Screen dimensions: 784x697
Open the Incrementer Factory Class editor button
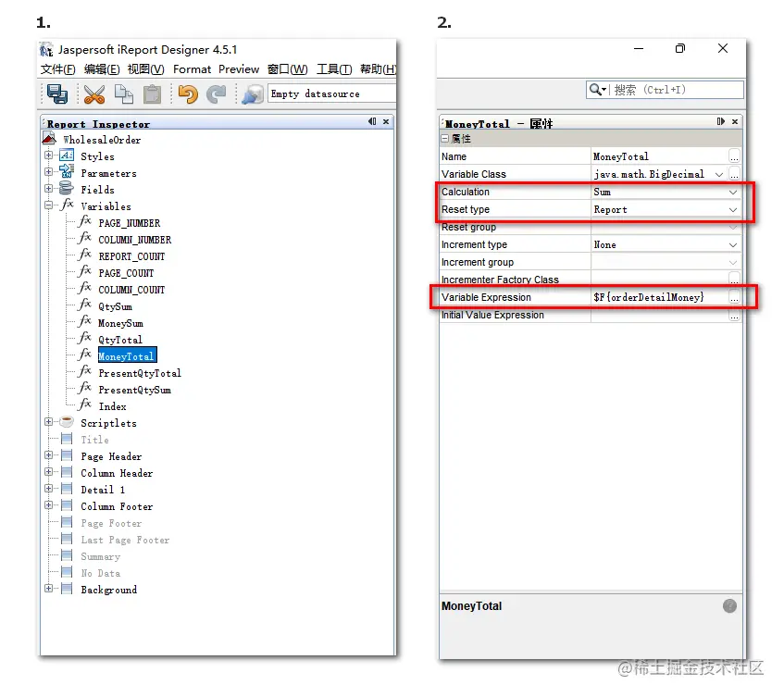(734, 278)
